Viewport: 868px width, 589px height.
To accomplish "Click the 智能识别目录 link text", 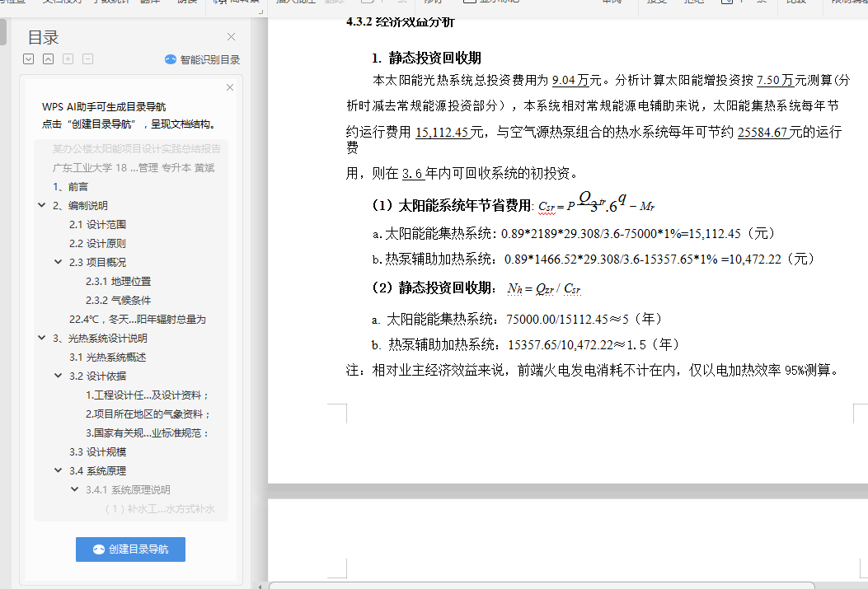I will click(x=210, y=60).
